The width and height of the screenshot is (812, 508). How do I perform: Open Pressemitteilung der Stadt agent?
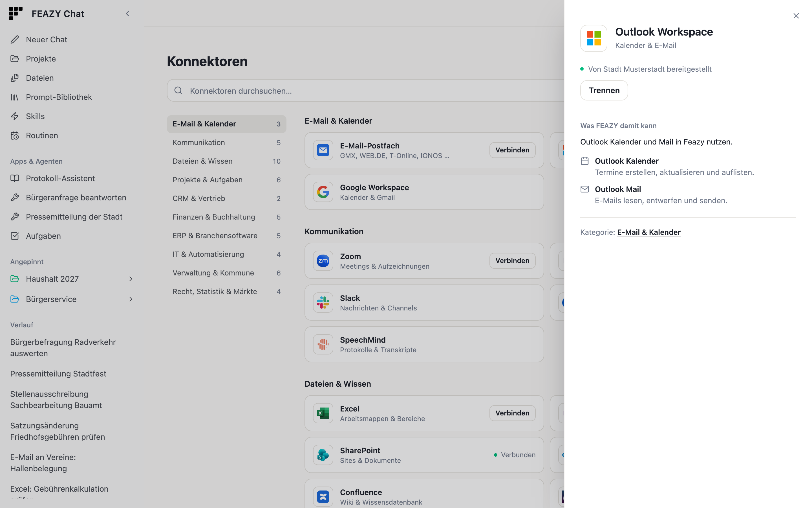tap(72, 217)
